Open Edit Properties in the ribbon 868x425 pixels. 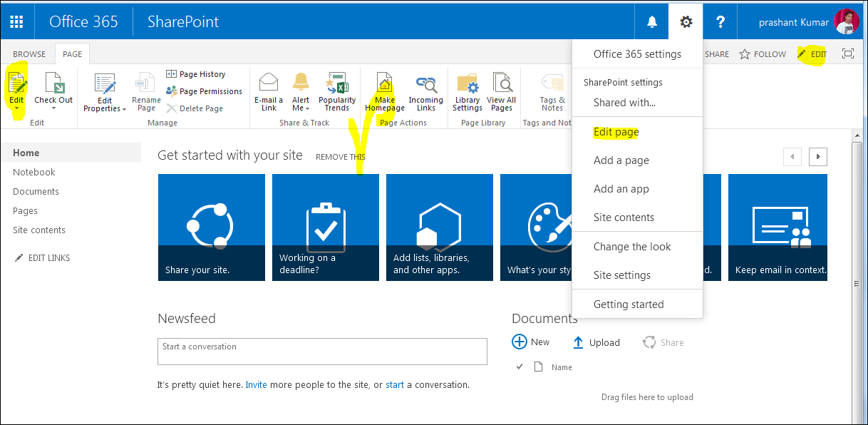[x=105, y=92]
